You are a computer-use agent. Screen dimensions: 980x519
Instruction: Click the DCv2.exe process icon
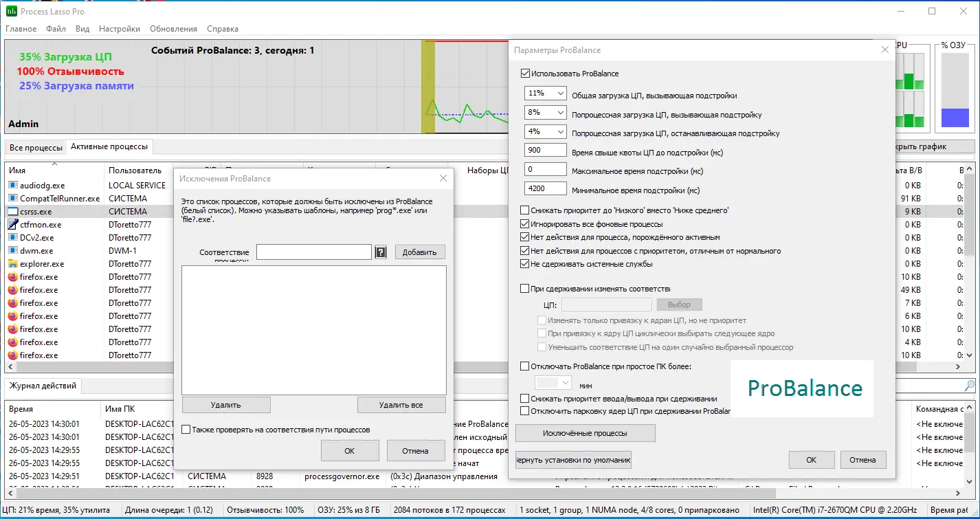(x=13, y=238)
